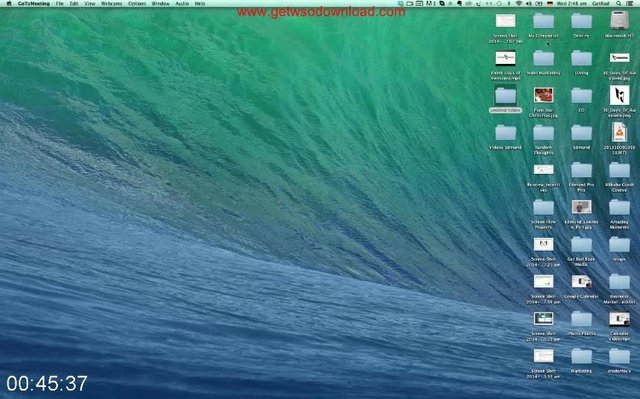Select the Calendar Video mp4 thumbnail

point(619,319)
